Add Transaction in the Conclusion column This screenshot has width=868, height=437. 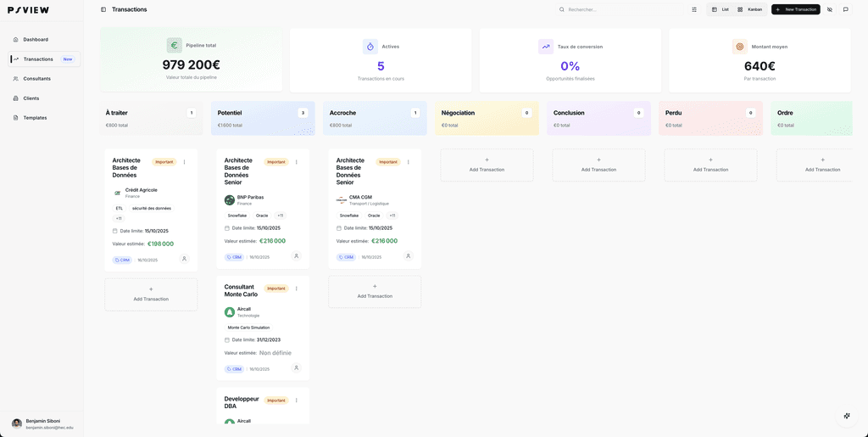pyautogui.click(x=599, y=165)
